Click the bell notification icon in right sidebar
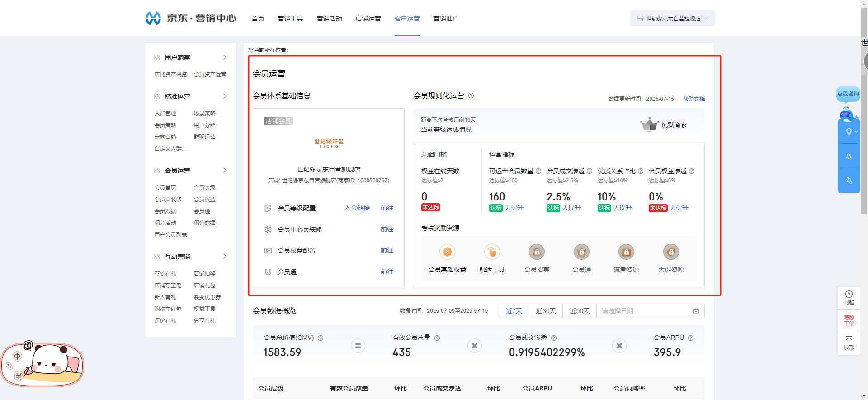Viewport: 868px width, 400px height. 849,157
